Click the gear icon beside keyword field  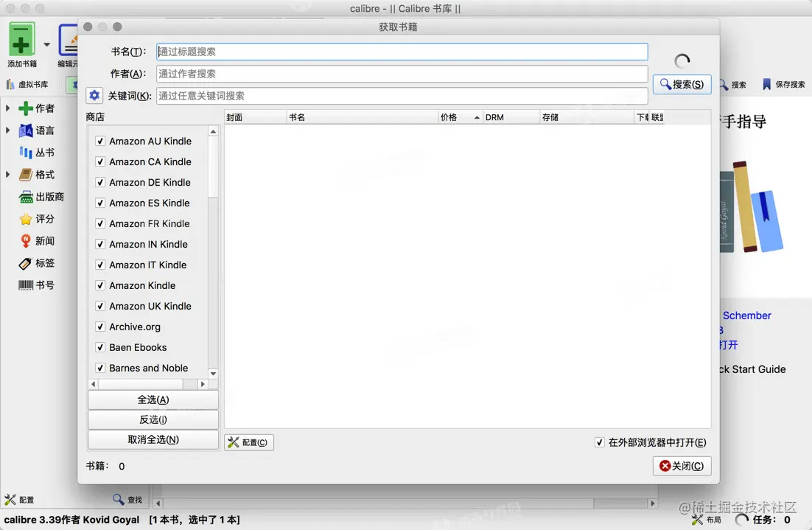94,95
